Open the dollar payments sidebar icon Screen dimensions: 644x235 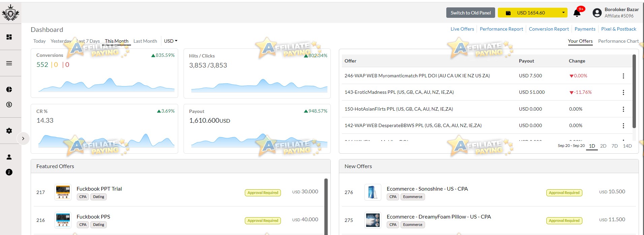pyautogui.click(x=9, y=105)
